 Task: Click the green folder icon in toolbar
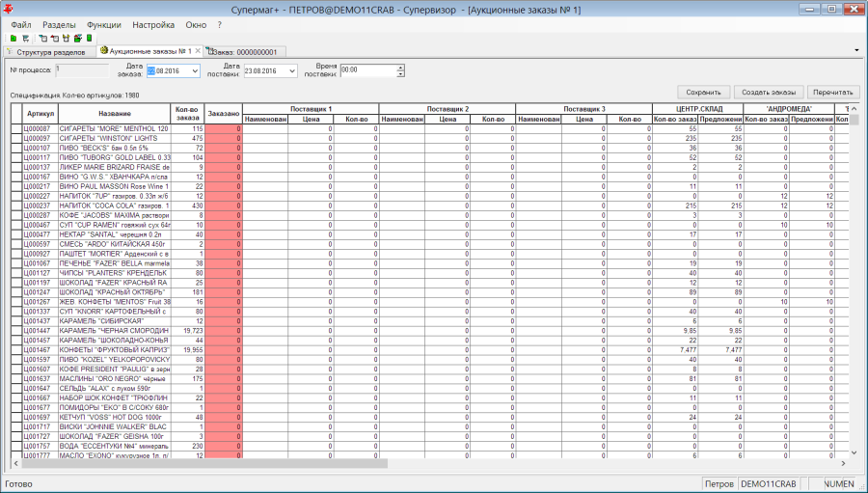coord(14,39)
